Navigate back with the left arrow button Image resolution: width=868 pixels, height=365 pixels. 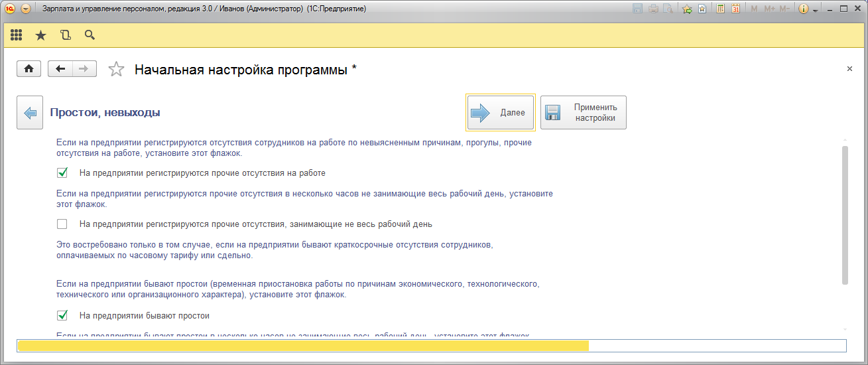click(x=60, y=69)
